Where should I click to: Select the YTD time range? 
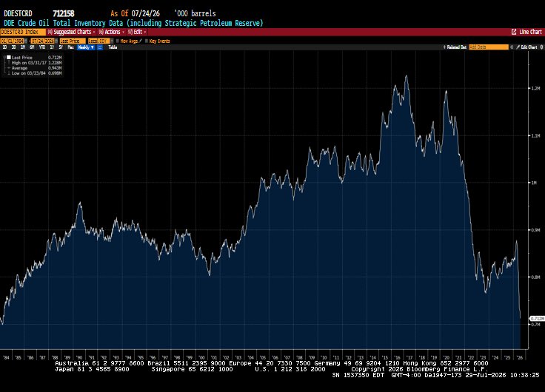pyautogui.click(x=42, y=47)
